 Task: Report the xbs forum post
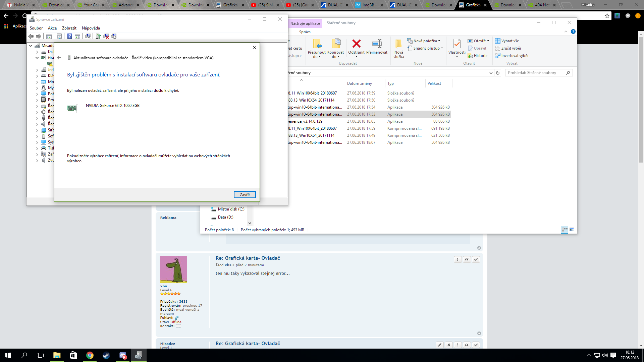coord(458,259)
